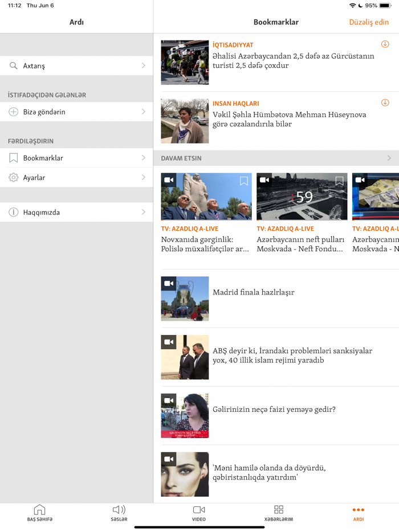
Task: Tap video badge on Gəlirinizin neçə faizi thumbnail
Action: pos(169,400)
